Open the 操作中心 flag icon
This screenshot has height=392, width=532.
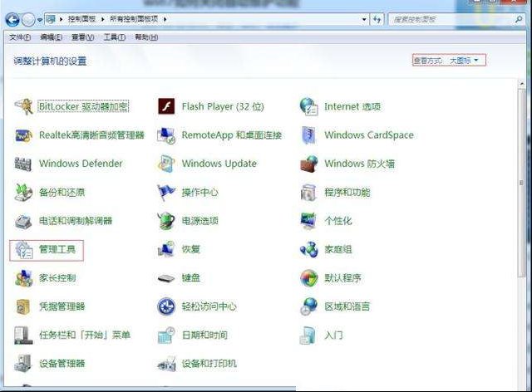166,193
